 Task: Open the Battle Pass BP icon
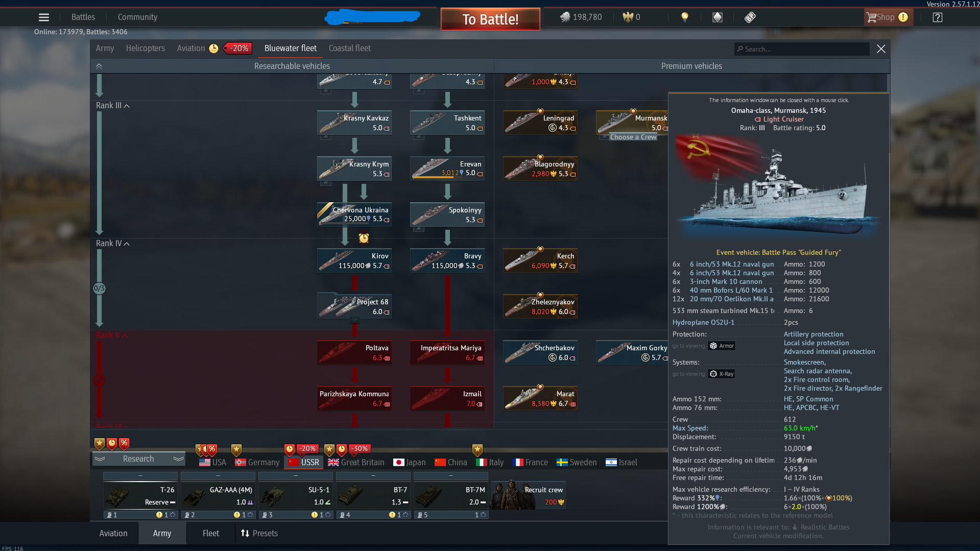click(x=750, y=17)
